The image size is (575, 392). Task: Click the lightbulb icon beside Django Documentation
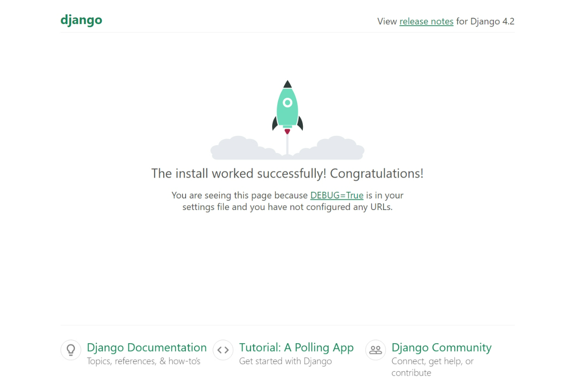71,350
